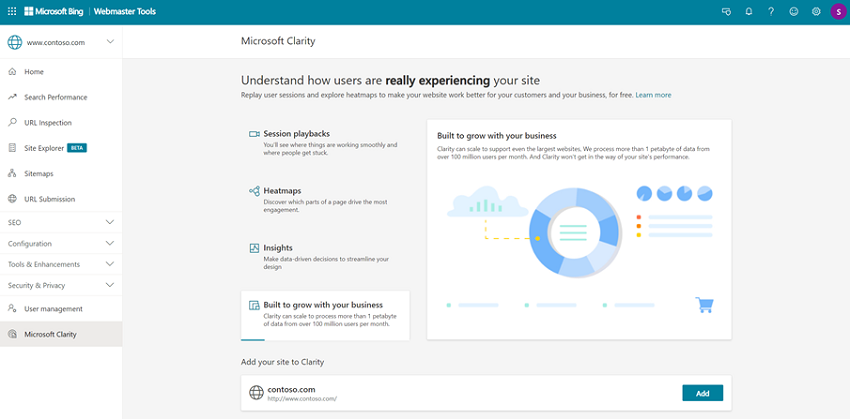The height and width of the screenshot is (419, 850).
Task: Open the app launcher grid icon
Action: [x=12, y=11]
